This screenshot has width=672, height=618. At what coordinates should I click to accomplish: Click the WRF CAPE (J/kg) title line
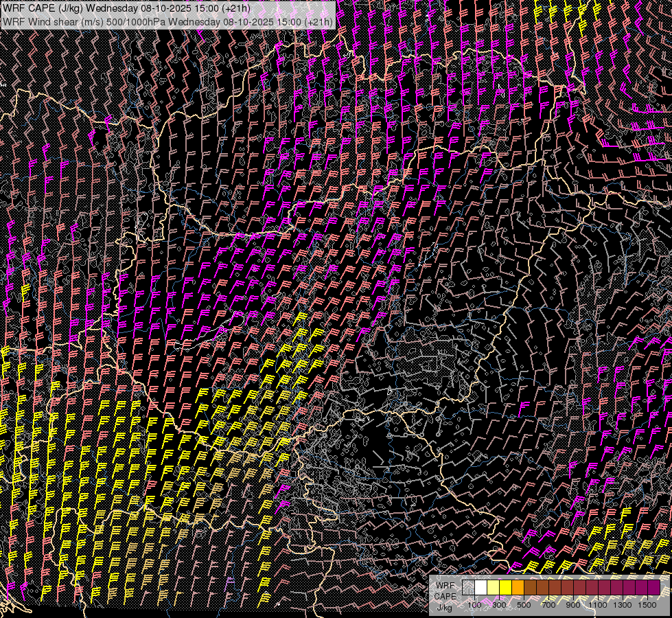click(127, 8)
